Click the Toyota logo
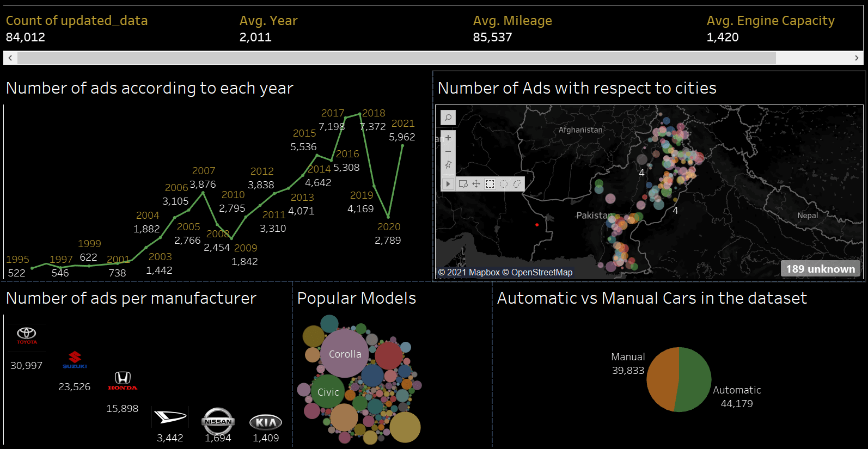Screen dimensions: 868x449 27,336
